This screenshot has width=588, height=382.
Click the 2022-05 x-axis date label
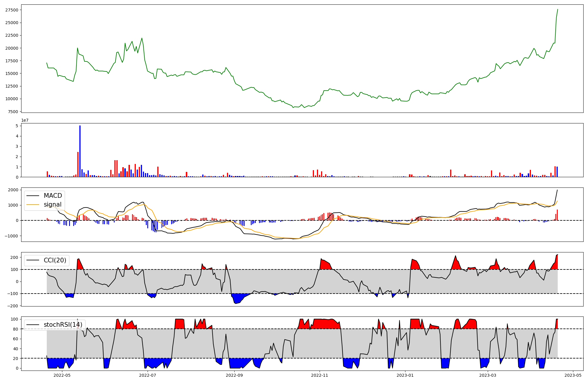point(62,375)
